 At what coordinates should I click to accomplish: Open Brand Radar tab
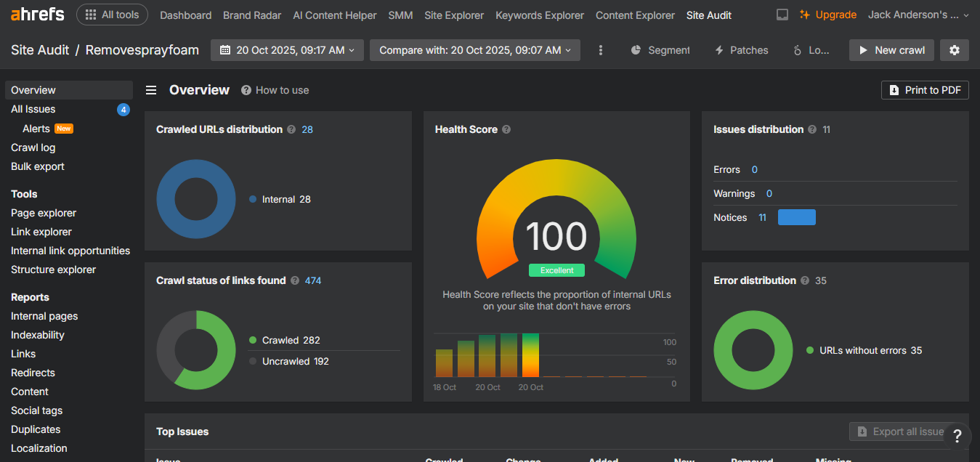click(x=252, y=15)
